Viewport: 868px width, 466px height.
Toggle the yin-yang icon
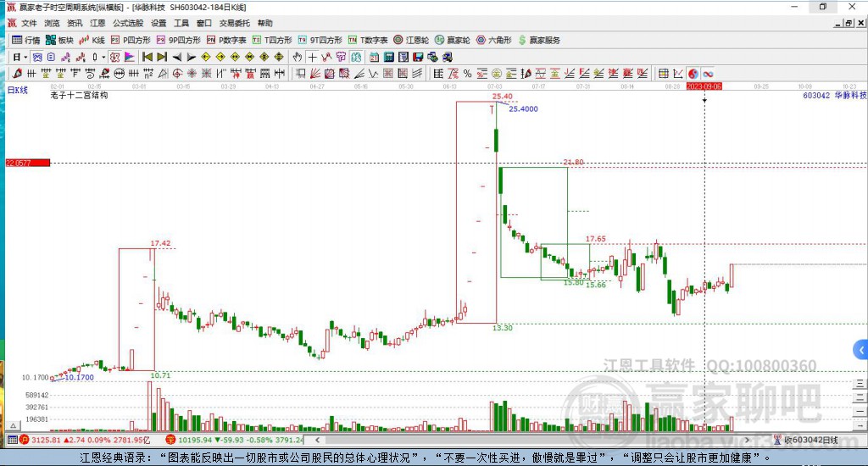(x=693, y=73)
